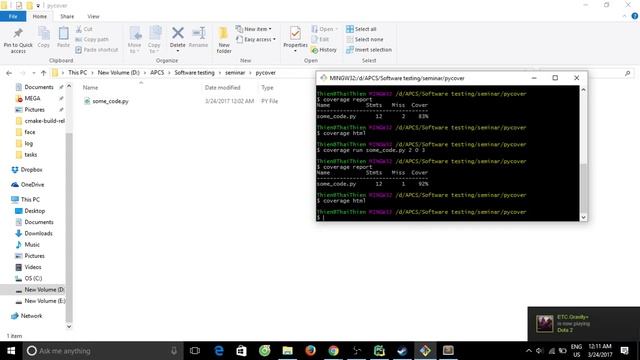The height and width of the screenshot is (360, 640).
Task: Open Task View on taskbar
Action: click(195, 351)
